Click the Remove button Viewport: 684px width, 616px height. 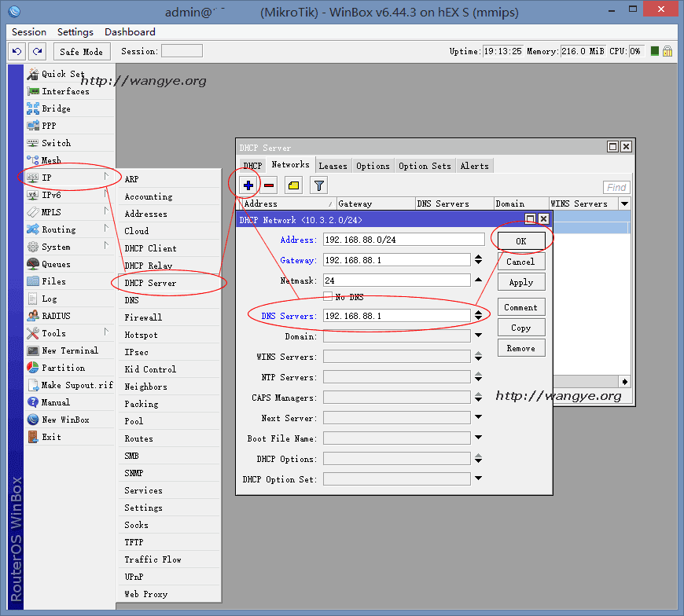[x=521, y=348]
